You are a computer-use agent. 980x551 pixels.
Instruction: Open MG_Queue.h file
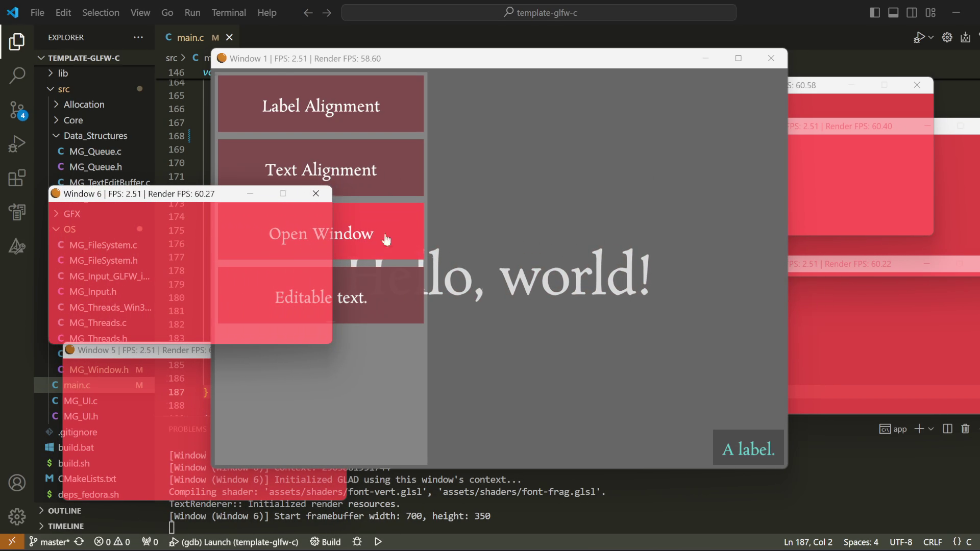(x=95, y=167)
